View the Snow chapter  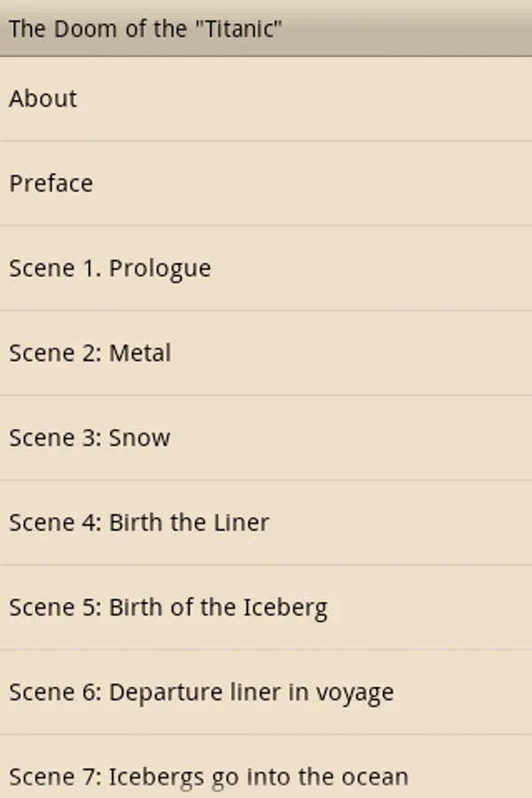[139, 438]
